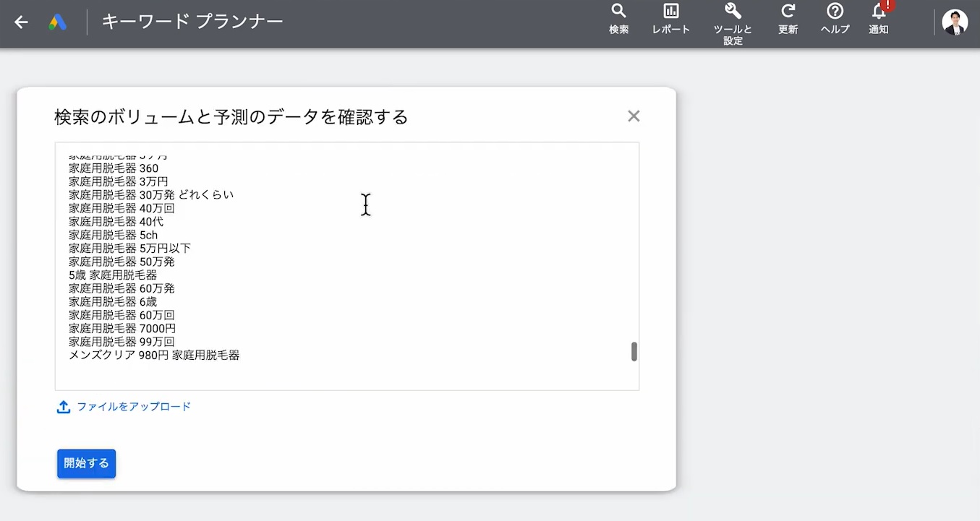The image size is (980, 521).
Task: Click the Google Ads logo
Action: pyautogui.click(x=58, y=22)
